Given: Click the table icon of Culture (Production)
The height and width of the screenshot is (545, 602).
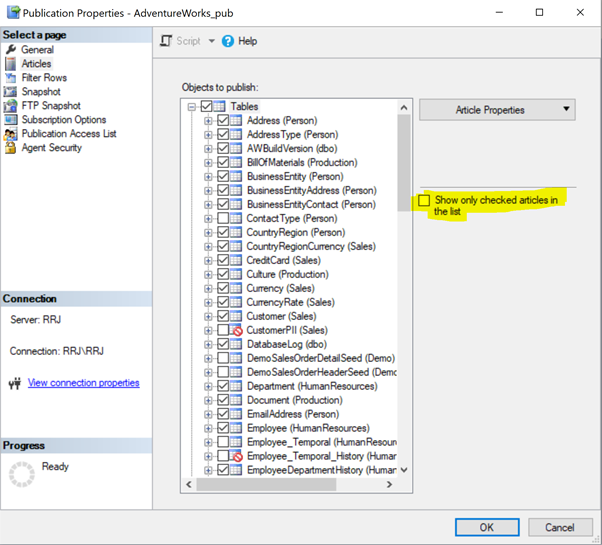Looking at the screenshot, I should coord(236,274).
